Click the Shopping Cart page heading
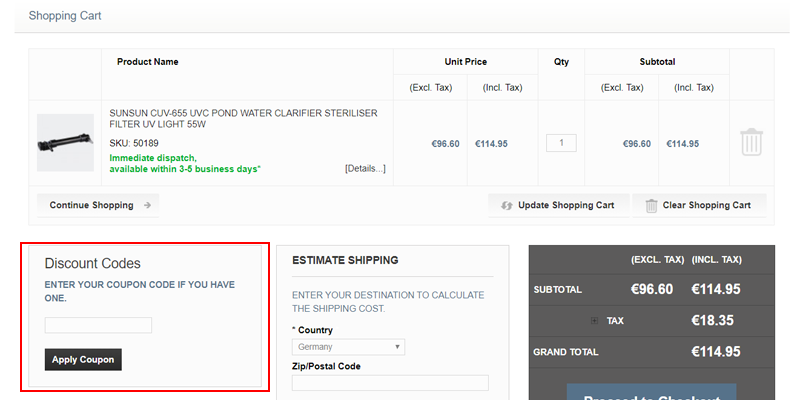800x400 pixels. (x=65, y=16)
